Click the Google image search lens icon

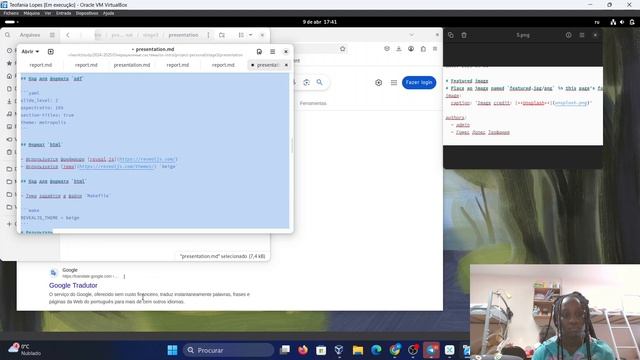[307, 82]
